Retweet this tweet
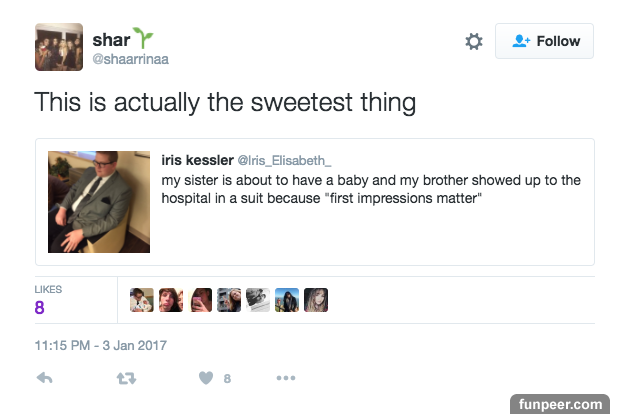Image resolution: width=630 pixels, height=414 pixels. tap(126, 378)
